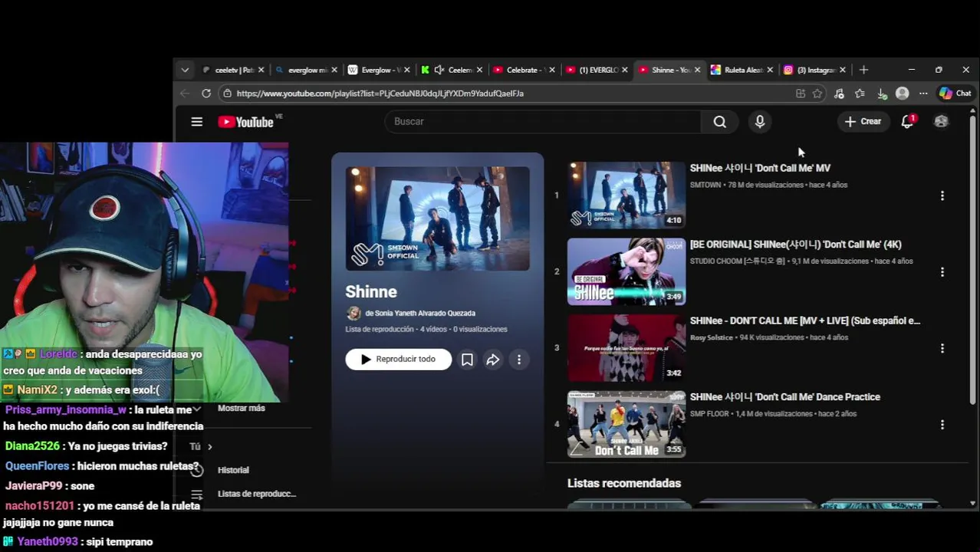Image resolution: width=980 pixels, height=552 pixels.
Task: Open more options for Shinne playlist
Action: (519, 359)
